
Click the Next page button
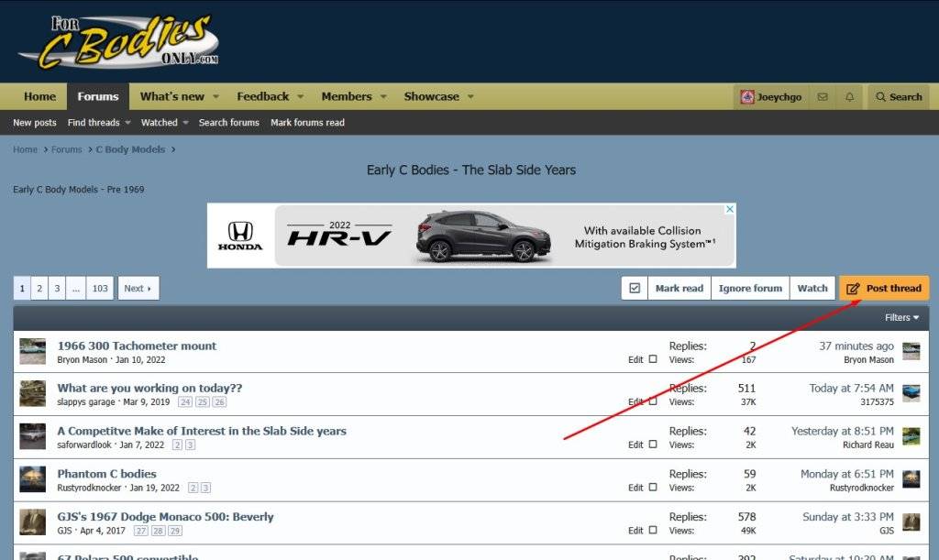click(x=138, y=288)
